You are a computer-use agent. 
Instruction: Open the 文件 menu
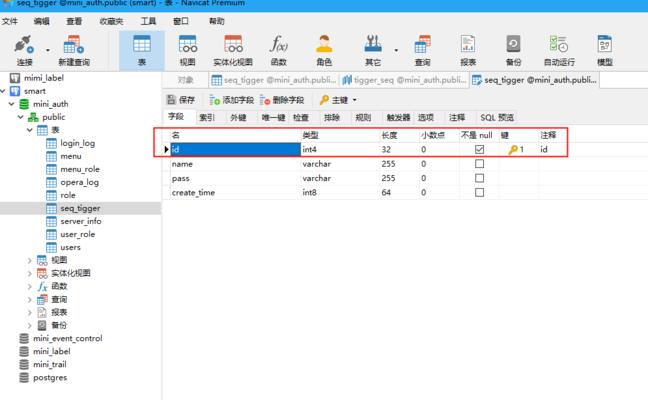10,21
